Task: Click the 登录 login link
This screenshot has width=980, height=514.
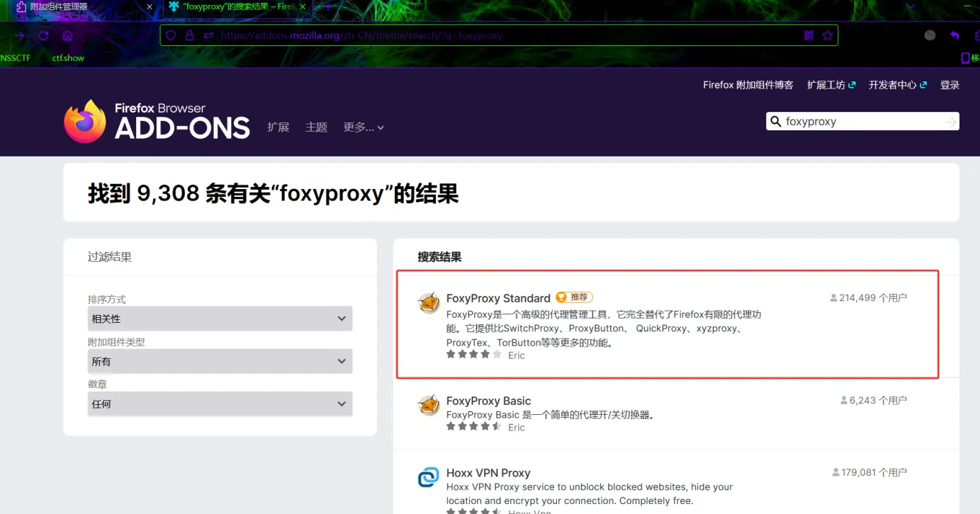Action: tap(950, 85)
